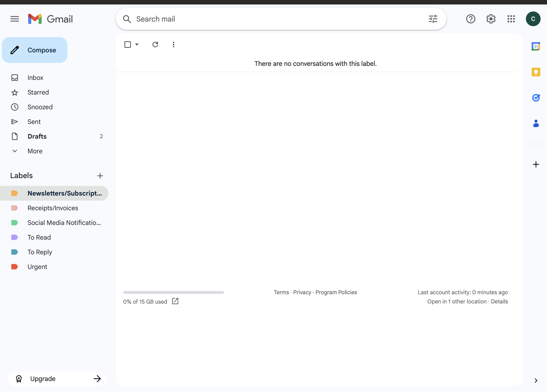Refresh the mail list
Screen dimensions: 547x392
coord(155,44)
